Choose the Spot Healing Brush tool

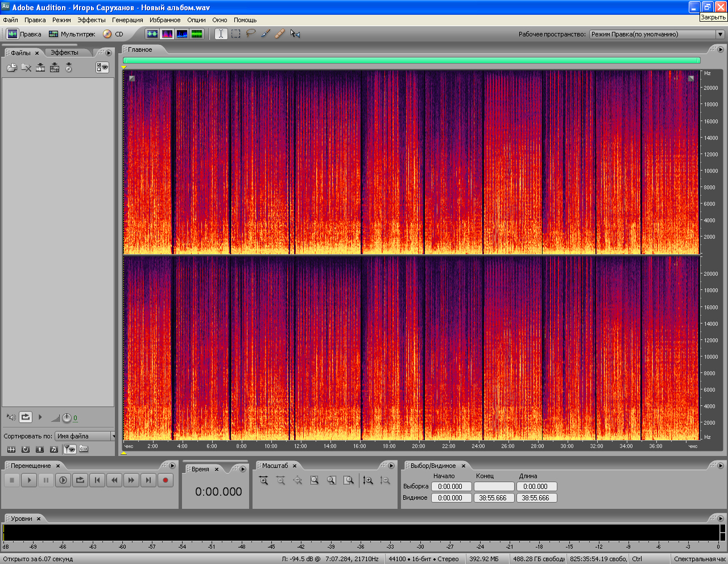point(280,34)
